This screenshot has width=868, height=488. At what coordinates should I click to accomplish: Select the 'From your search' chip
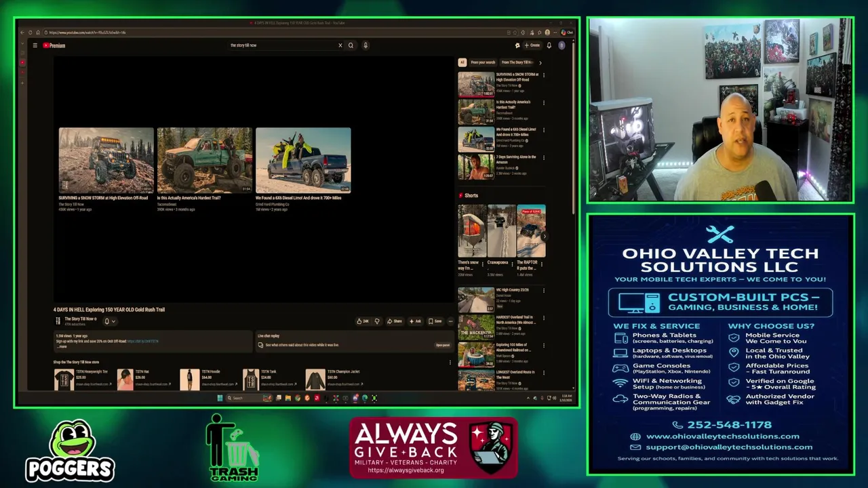coord(483,62)
